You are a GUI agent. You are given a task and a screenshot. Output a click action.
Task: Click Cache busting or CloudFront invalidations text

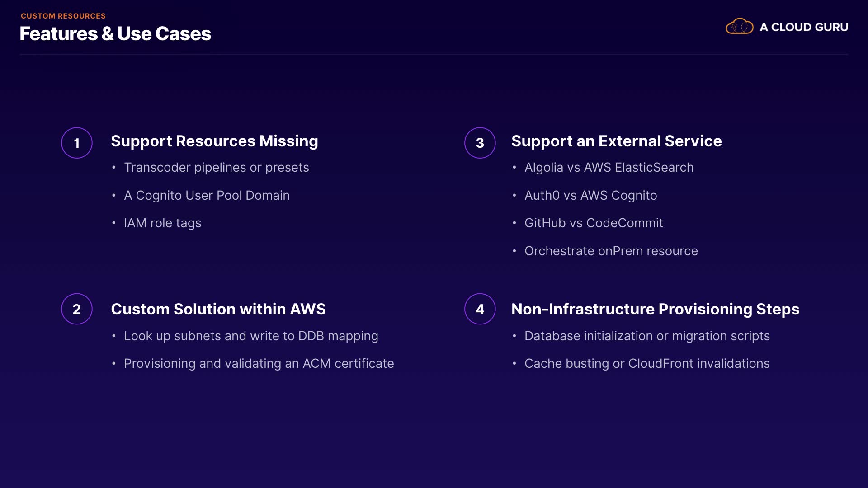pyautogui.click(x=646, y=364)
